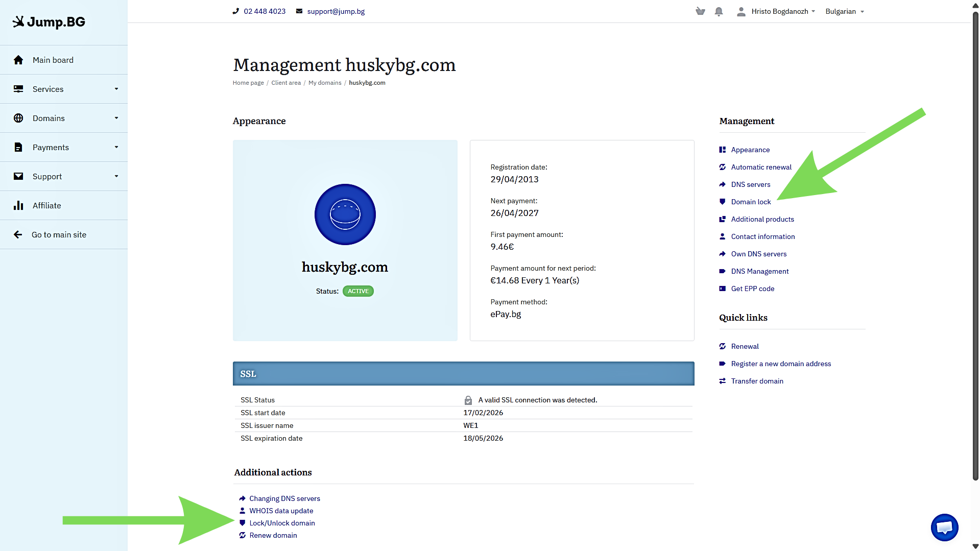
Task: Open the live chat bubble
Action: point(944,528)
